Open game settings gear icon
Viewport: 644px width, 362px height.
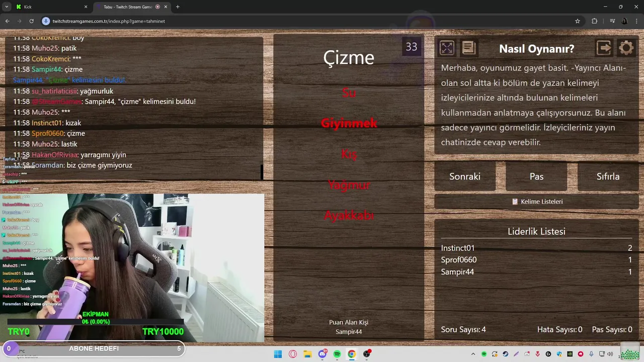pos(626,48)
